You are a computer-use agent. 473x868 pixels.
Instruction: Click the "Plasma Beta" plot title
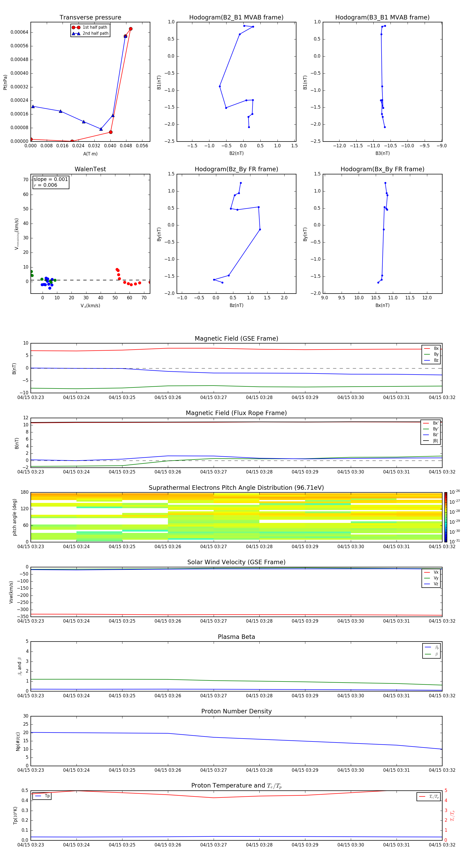point(236,637)
